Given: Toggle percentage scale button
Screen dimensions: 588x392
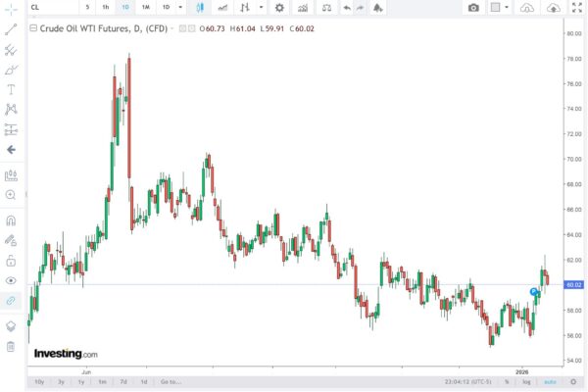Looking at the screenshot, I should coord(507,382).
